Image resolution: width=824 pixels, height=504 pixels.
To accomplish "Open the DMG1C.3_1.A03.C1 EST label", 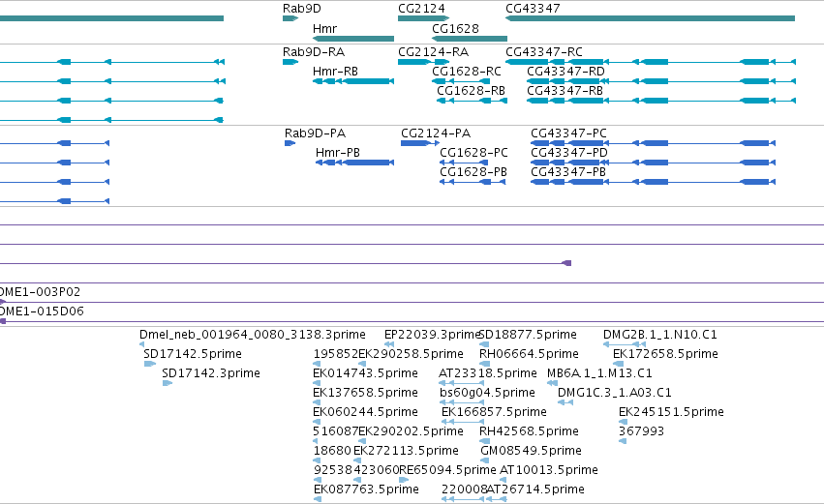I will click(x=614, y=393).
